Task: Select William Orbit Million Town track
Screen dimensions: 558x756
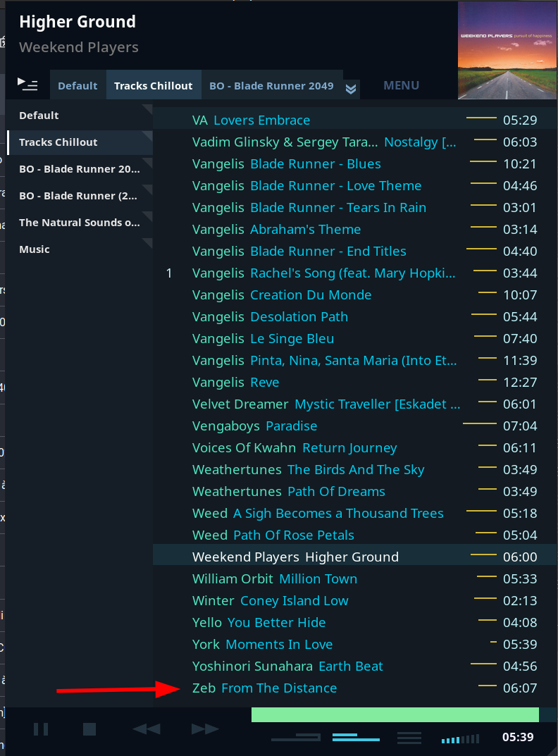Action: [x=354, y=579]
